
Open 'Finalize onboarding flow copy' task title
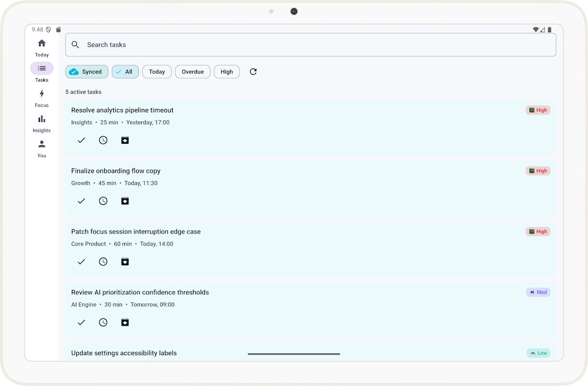click(x=116, y=171)
